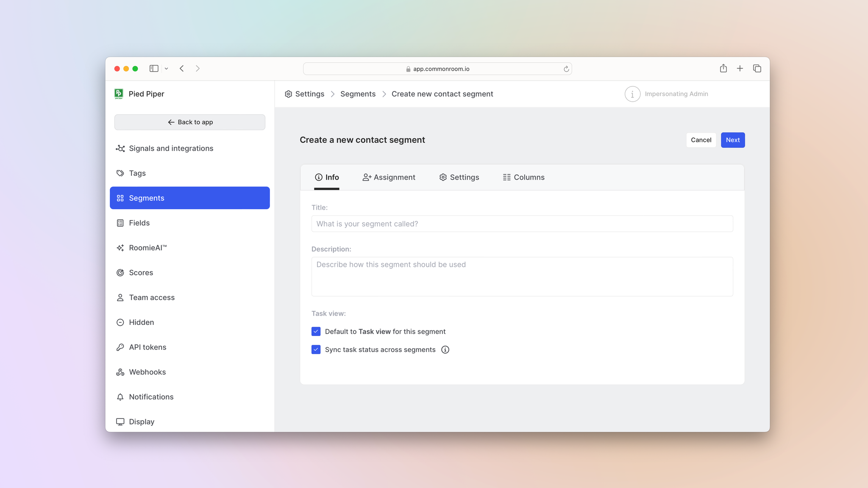Open Team access settings
This screenshot has height=488, width=868.
coord(190,297)
